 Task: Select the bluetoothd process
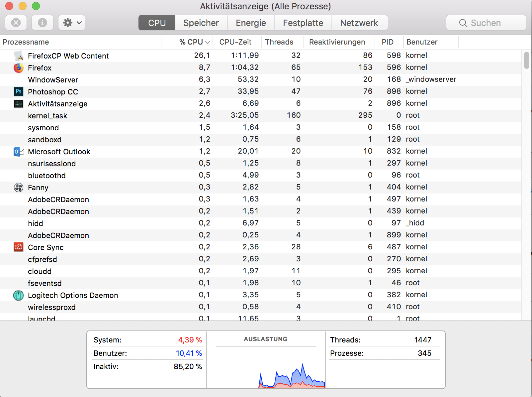point(261,176)
